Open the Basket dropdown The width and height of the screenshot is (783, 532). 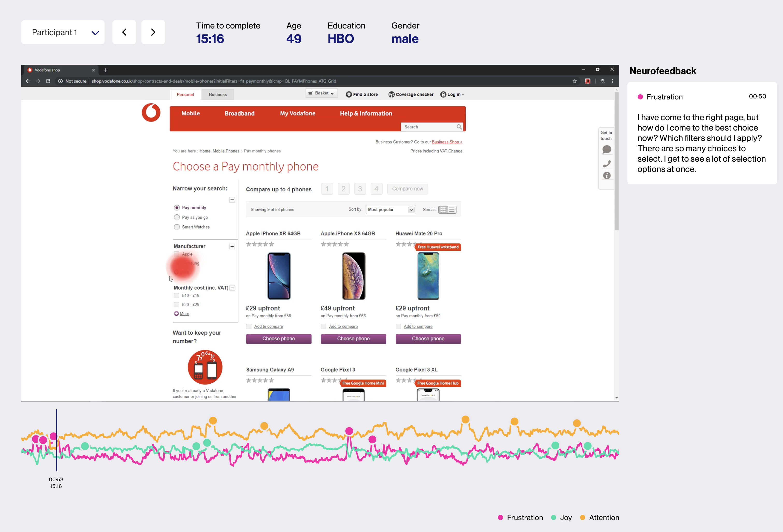click(x=321, y=93)
